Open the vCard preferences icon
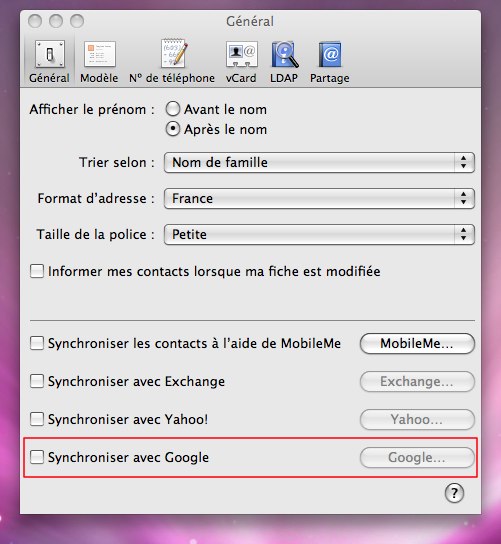Viewport: 501px width, 544px height. click(x=241, y=54)
